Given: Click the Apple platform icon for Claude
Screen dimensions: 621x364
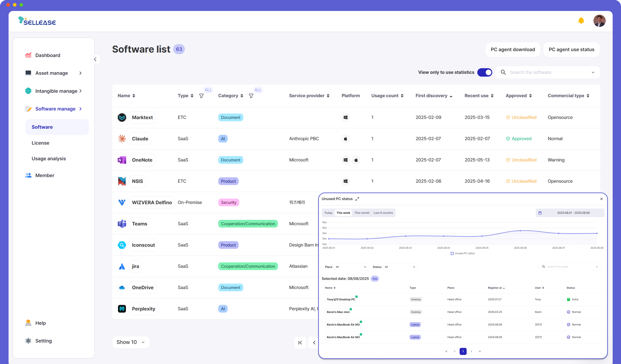Looking at the screenshot, I should pos(345,139).
